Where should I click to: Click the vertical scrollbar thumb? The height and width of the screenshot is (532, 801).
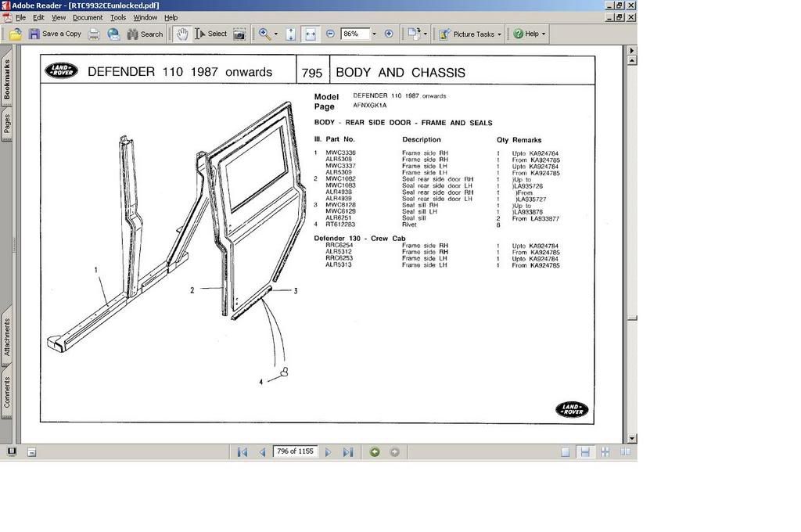632,319
